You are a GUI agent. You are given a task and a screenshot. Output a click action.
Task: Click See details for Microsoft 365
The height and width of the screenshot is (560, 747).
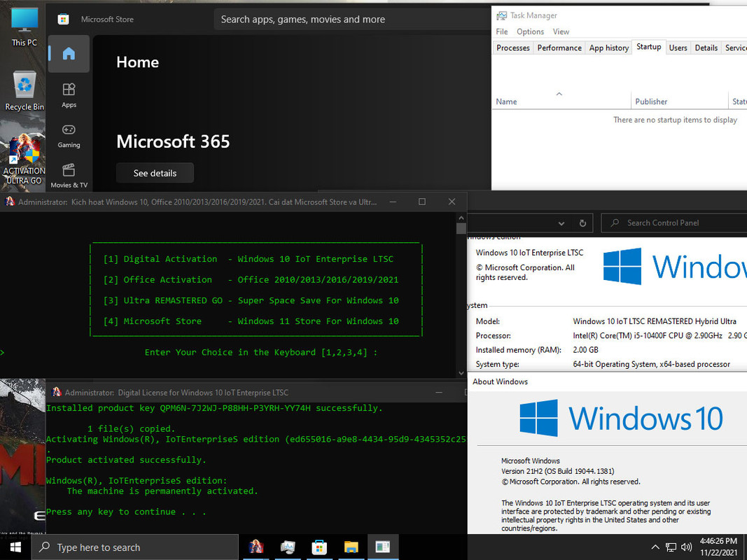(x=155, y=173)
